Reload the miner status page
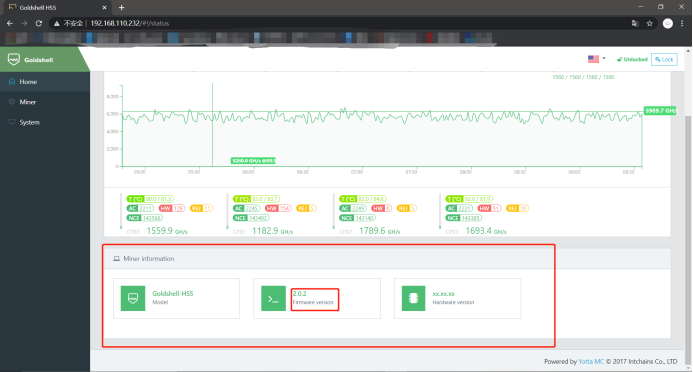This screenshot has height=372, width=693. pyautogui.click(x=39, y=23)
